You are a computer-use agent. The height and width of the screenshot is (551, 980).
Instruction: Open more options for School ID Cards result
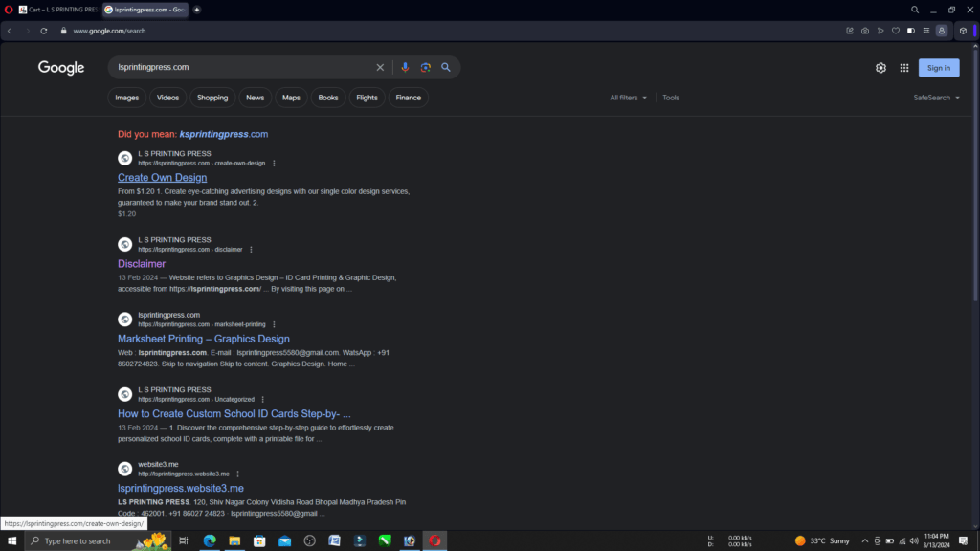262,399
